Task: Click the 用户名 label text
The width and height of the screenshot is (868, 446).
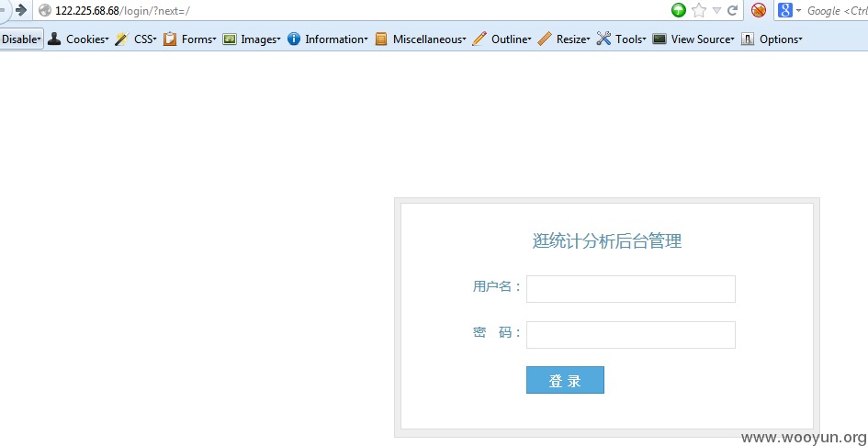Action: 497,286
